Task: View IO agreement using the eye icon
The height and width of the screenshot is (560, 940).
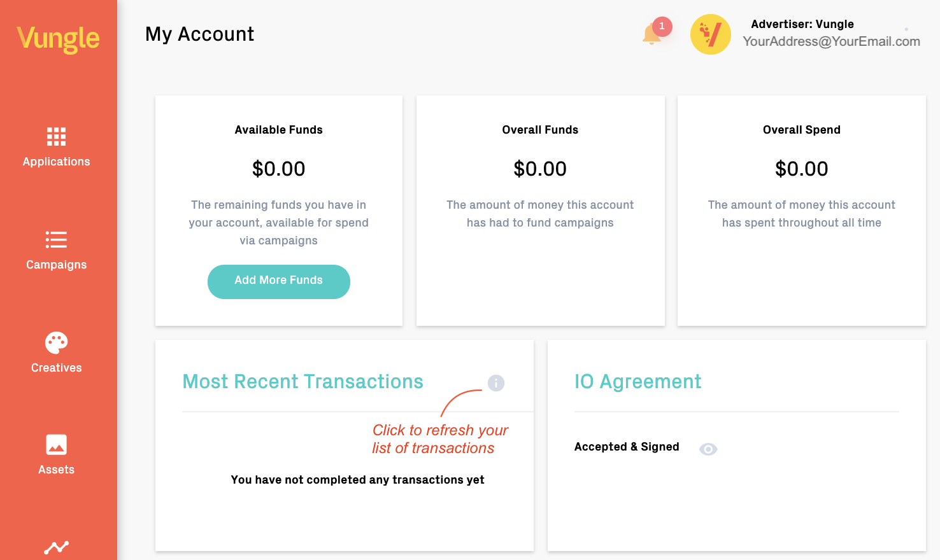Action: pos(708,449)
